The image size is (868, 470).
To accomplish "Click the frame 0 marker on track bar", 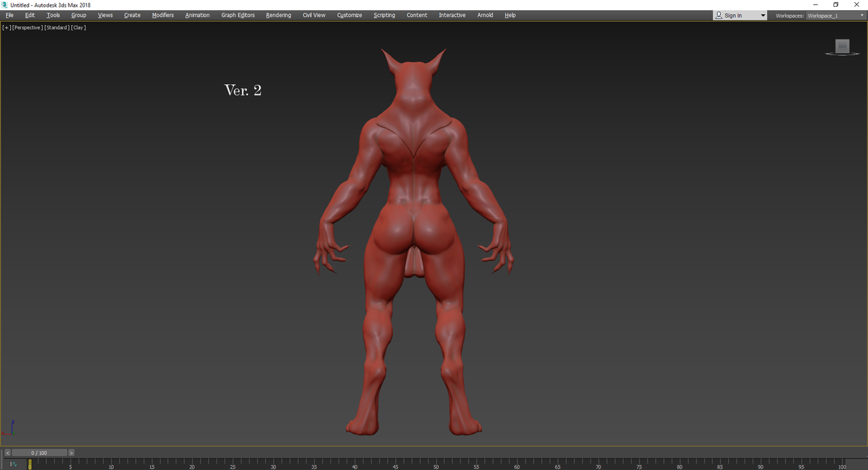I will click(29, 465).
